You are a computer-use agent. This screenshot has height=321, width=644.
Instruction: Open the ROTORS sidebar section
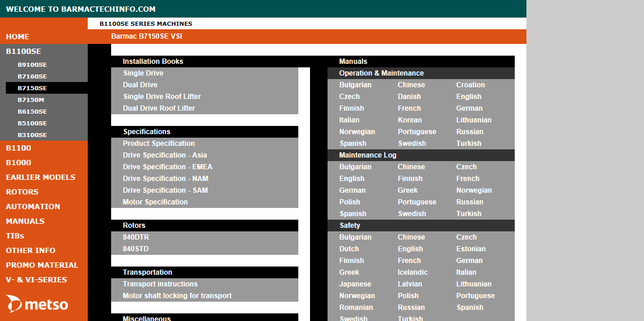click(x=22, y=192)
